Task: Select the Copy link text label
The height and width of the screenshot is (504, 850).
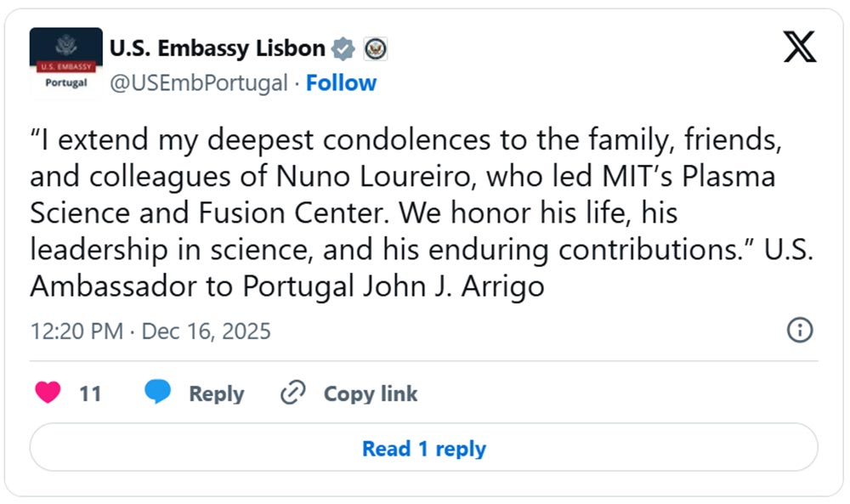Action: coord(371,394)
